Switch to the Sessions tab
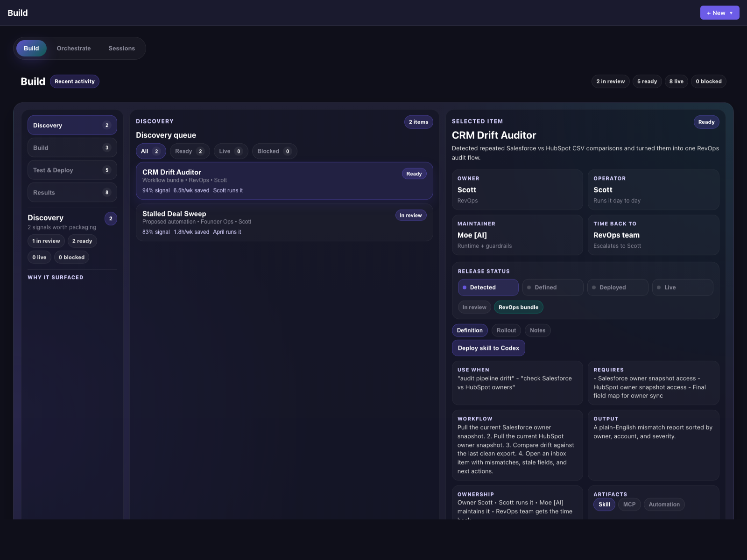The height and width of the screenshot is (560, 747). tap(122, 48)
